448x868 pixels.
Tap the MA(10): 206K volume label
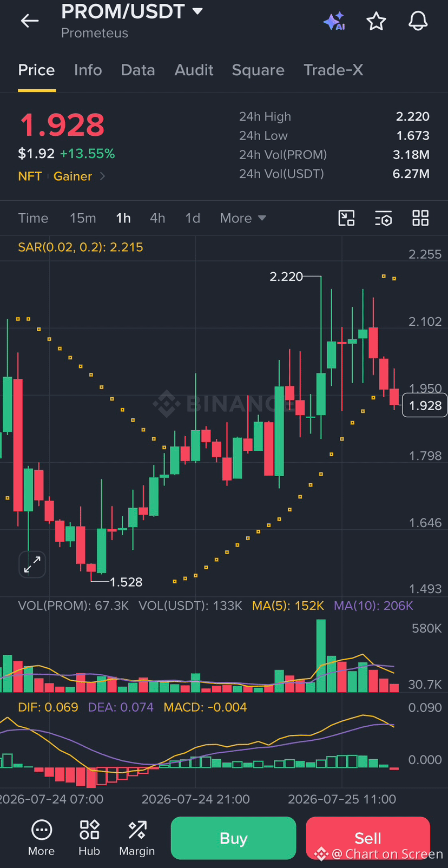(x=373, y=606)
